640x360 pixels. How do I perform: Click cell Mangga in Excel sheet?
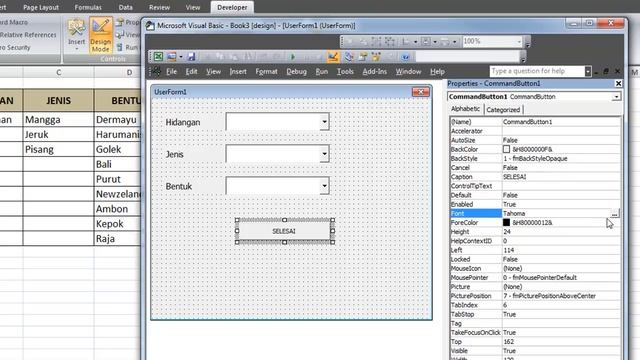58,120
